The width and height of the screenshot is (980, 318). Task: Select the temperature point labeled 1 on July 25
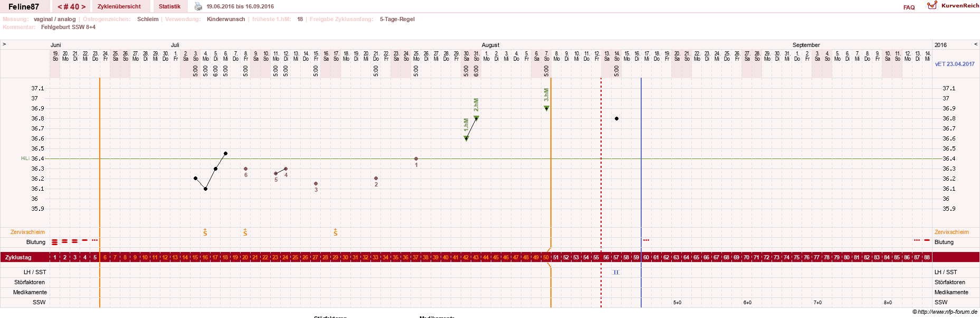416,158
